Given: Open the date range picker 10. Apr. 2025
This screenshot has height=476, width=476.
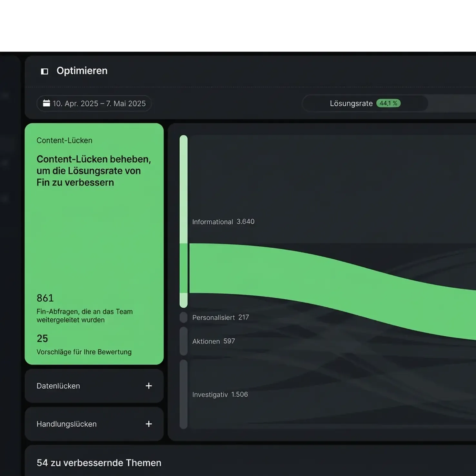Looking at the screenshot, I should (x=94, y=104).
